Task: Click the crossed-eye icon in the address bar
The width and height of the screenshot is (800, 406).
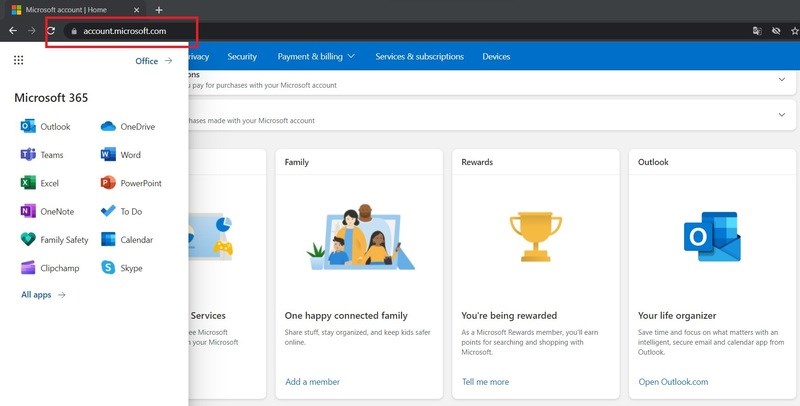Action: pyautogui.click(x=776, y=31)
